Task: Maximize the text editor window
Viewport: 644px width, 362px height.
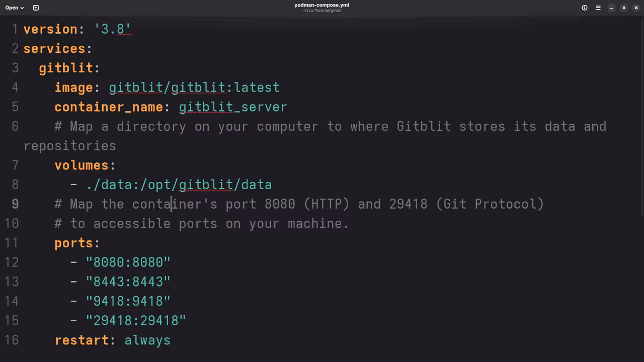Action: tap(624, 8)
